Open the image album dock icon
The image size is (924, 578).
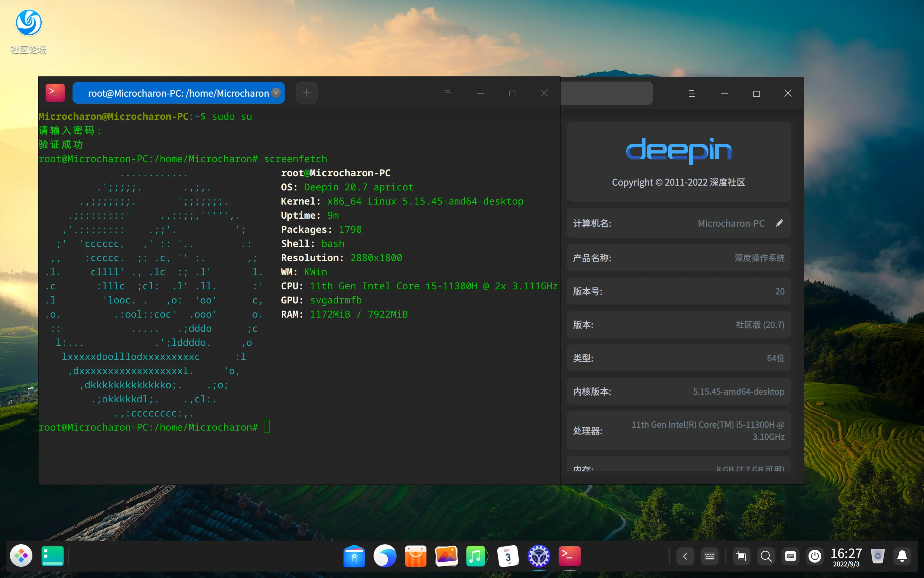(446, 556)
